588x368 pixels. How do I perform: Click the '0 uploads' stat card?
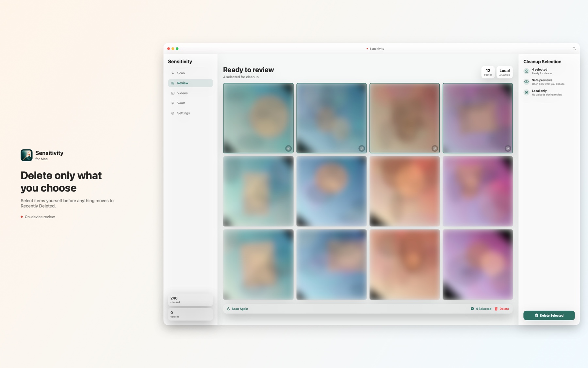[190, 314]
